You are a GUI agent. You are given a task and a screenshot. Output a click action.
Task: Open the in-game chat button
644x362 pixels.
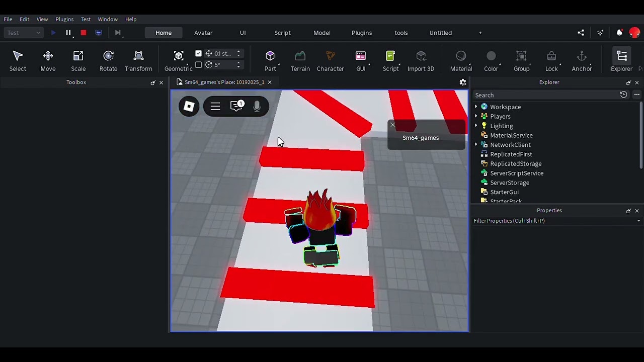[x=236, y=106]
